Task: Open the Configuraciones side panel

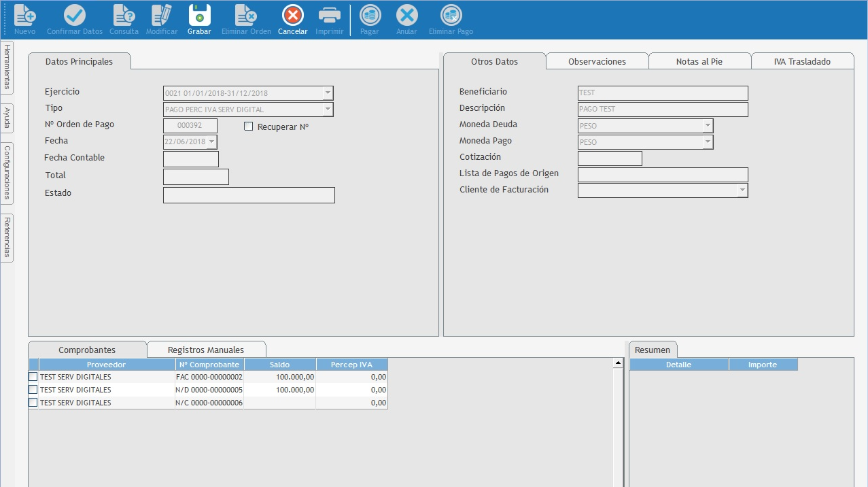Action: (7, 173)
